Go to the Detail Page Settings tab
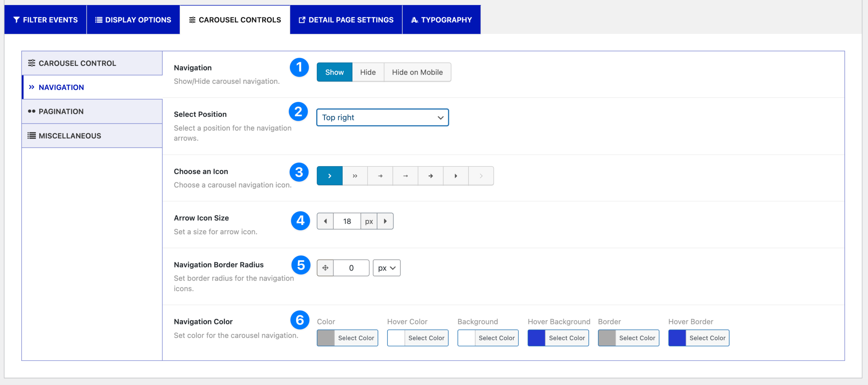The image size is (868, 385). [x=346, y=20]
